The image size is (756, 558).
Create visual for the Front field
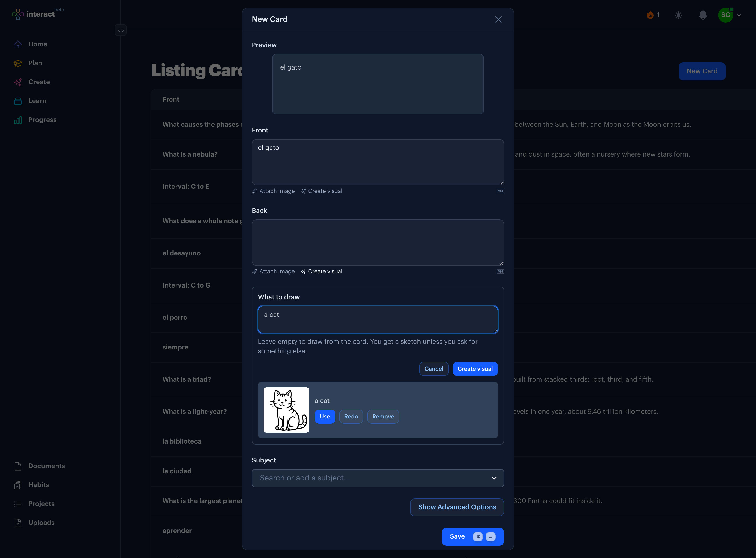coord(321,191)
